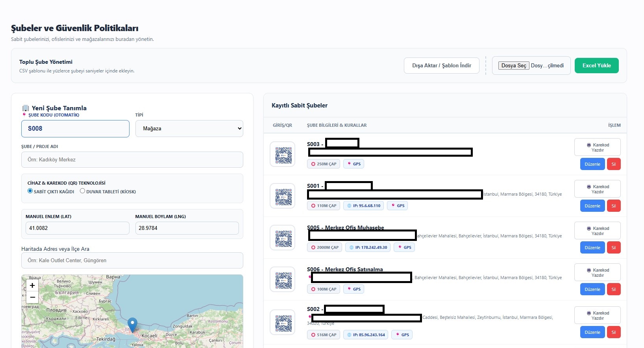
Task: Click Karekod Yazdır for S006 Merkez Ofis Satınalma
Action: [598, 272]
